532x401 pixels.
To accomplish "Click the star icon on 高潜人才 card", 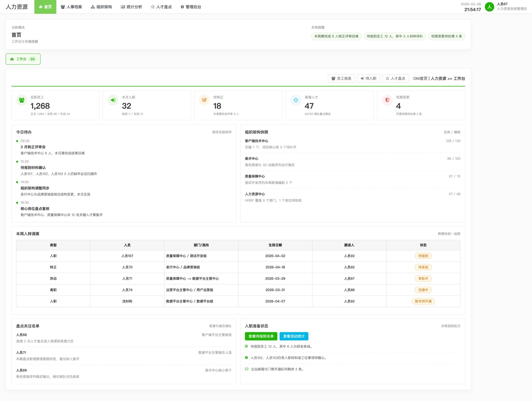I will coord(296,100).
